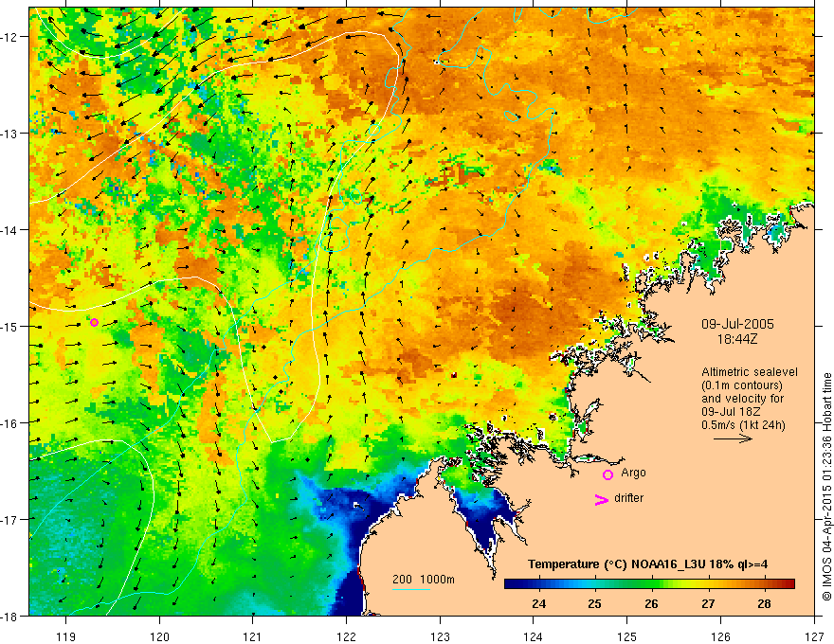
Task: Click the longitude axis label 126
Action: click(720, 636)
